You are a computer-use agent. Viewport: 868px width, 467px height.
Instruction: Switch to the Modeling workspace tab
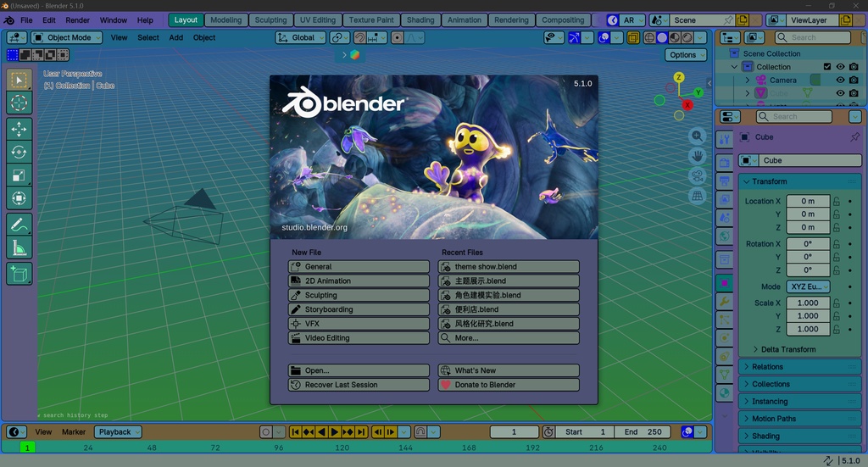click(225, 20)
